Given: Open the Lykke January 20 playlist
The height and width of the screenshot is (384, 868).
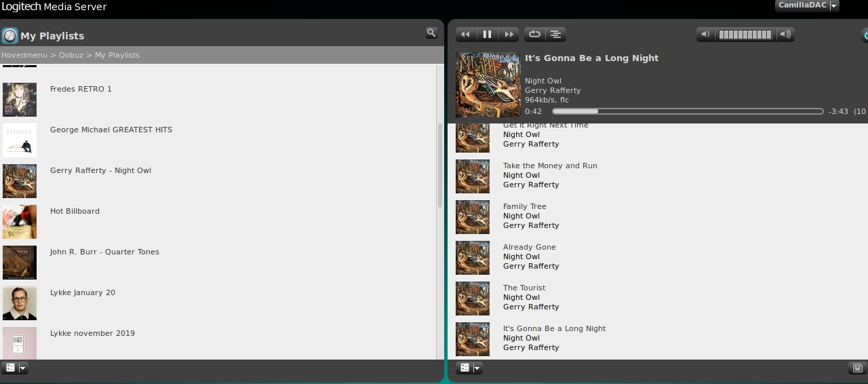Looking at the screenshot, I should point(83,292).
